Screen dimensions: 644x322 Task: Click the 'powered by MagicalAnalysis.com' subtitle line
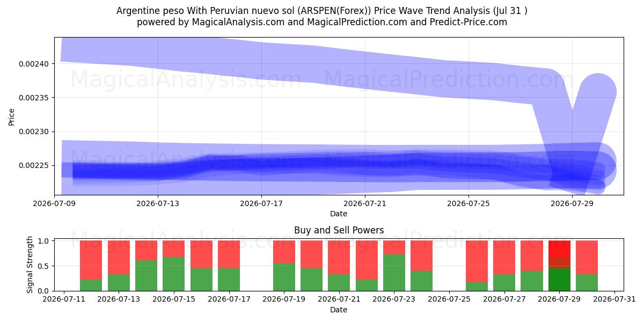click(x=322, y=22)
